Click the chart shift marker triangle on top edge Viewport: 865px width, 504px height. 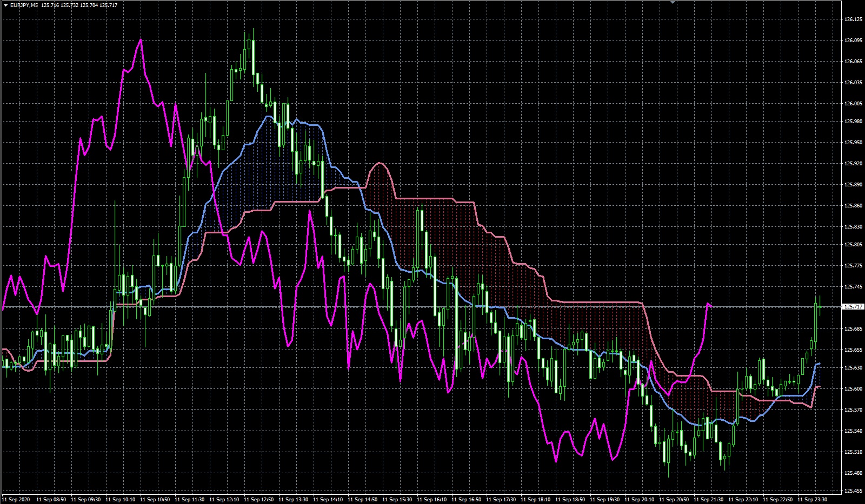(x=673, y=2)
